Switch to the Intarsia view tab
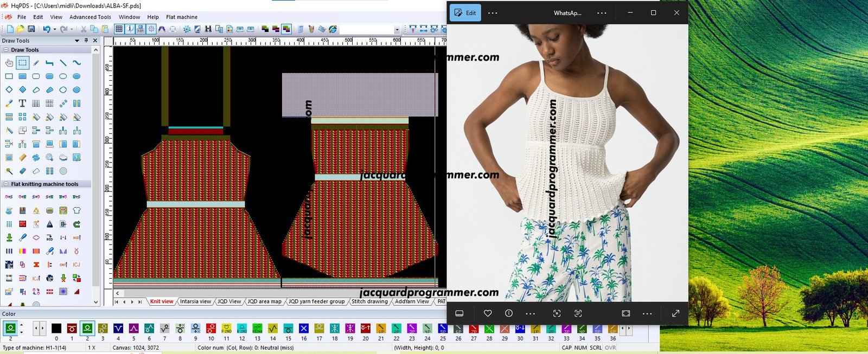868x354 pixels. pyautogui.click(x=195, y=301)
